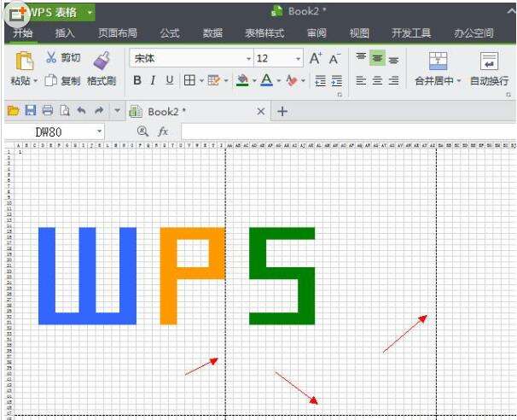This screenshot has width=517, height=420.
Task: Click the Copy icon
Action: click(51, 80)
